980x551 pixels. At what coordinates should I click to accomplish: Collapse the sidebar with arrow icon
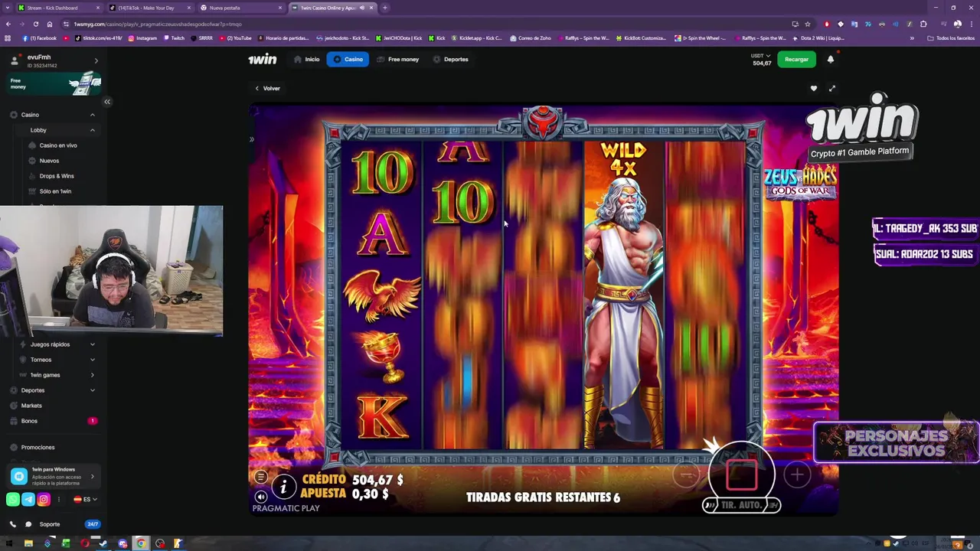tap(107, 101)
